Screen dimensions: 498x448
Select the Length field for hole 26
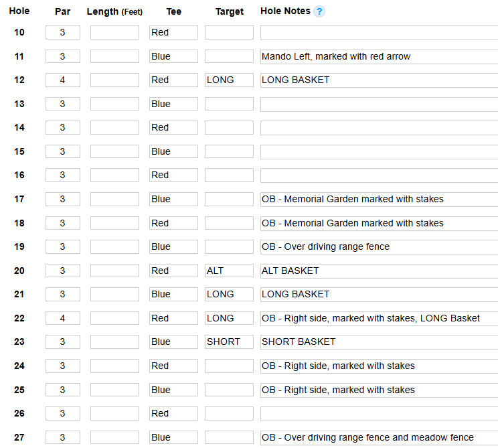tap(114, 414)
